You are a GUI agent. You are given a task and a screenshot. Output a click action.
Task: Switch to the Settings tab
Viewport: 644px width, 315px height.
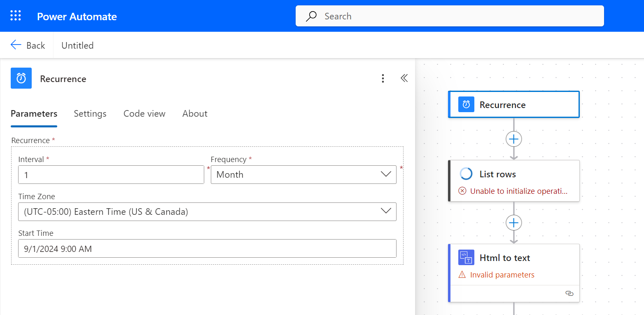pyautogui.click(x=90, y=114)
